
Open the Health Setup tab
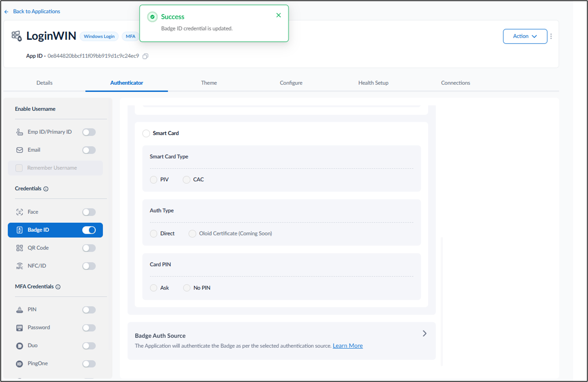click(373, 83)
